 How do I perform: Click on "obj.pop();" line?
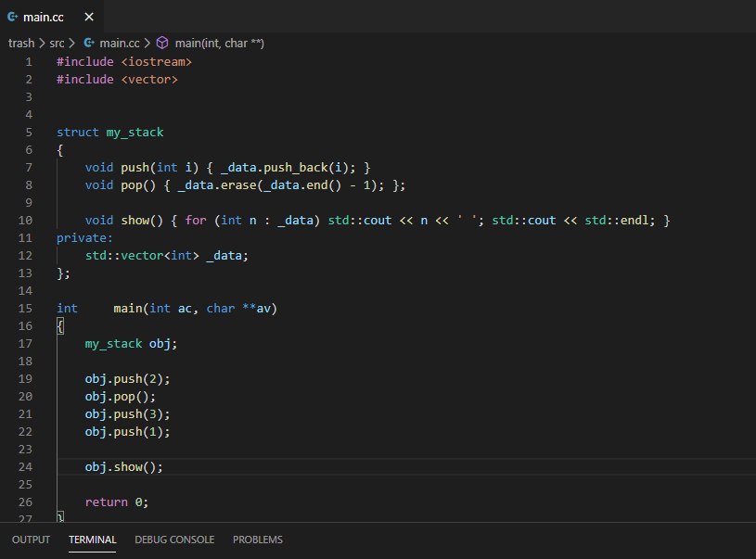(120, 397)
